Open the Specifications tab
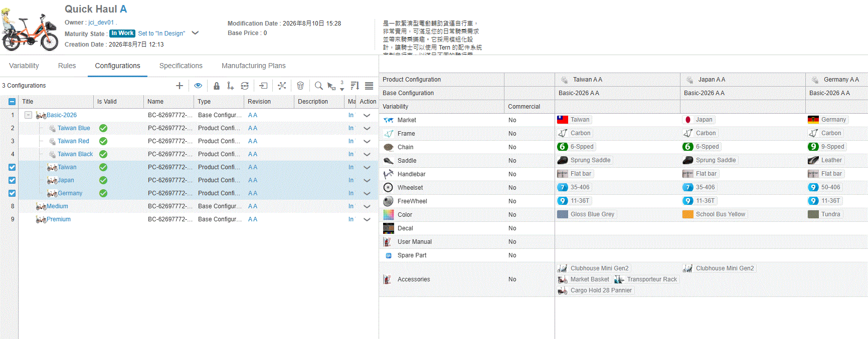Viewport: 868px width, 339px height. [x=181, y=66]
